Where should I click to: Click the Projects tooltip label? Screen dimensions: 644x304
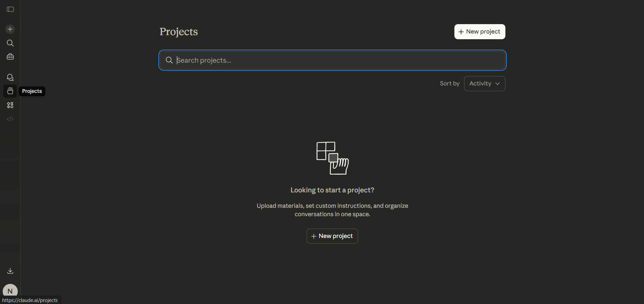coord(32,91)
